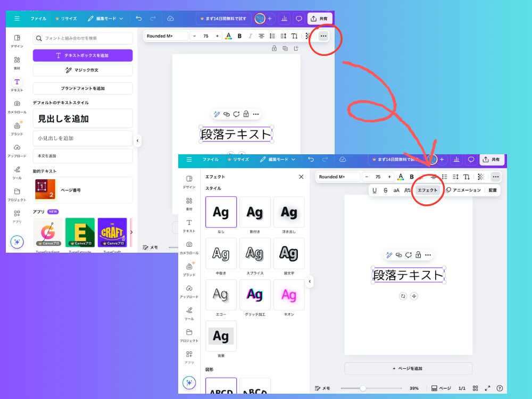Open 素材 elements sidebar in upper-left screenshot
Screen dimensions: 532x399
click(x=17, y=63)
